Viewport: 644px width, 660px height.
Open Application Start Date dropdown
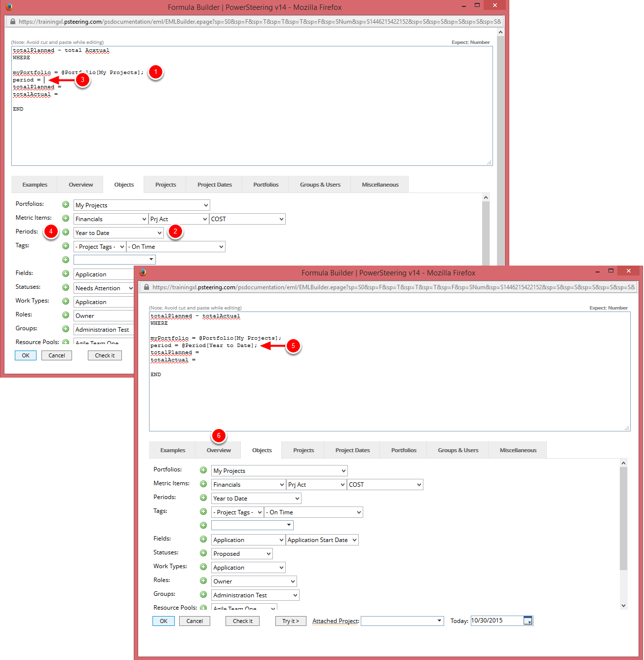322,540
